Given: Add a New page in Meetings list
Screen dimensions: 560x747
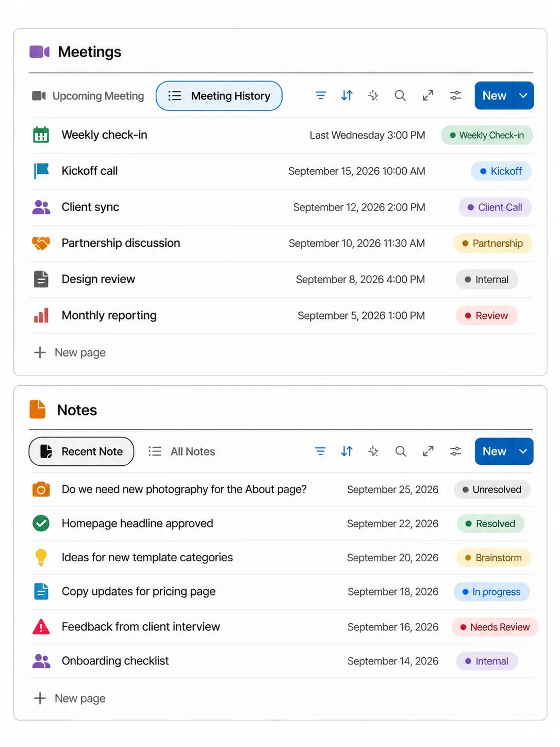Looking at the screenshot, I should tap(70, 352).
